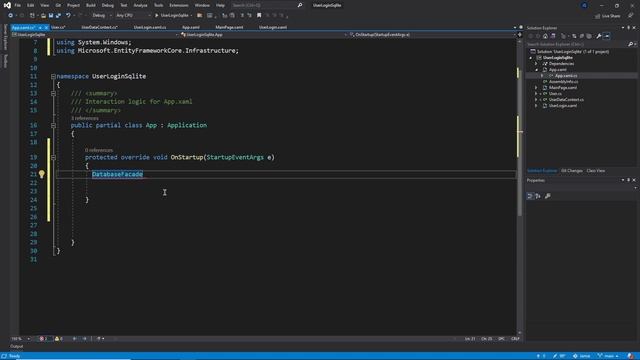
Task: Open the Build menu
Action: pyautogui.click(x=91, y=5)
